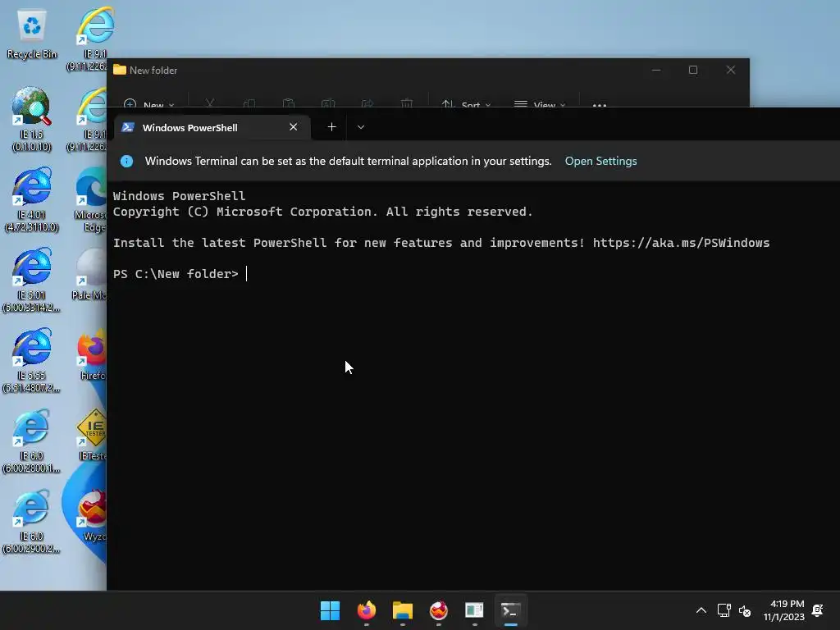Open the View menu in New folder window
The image size is (840, 630).
tap(540, 103)
